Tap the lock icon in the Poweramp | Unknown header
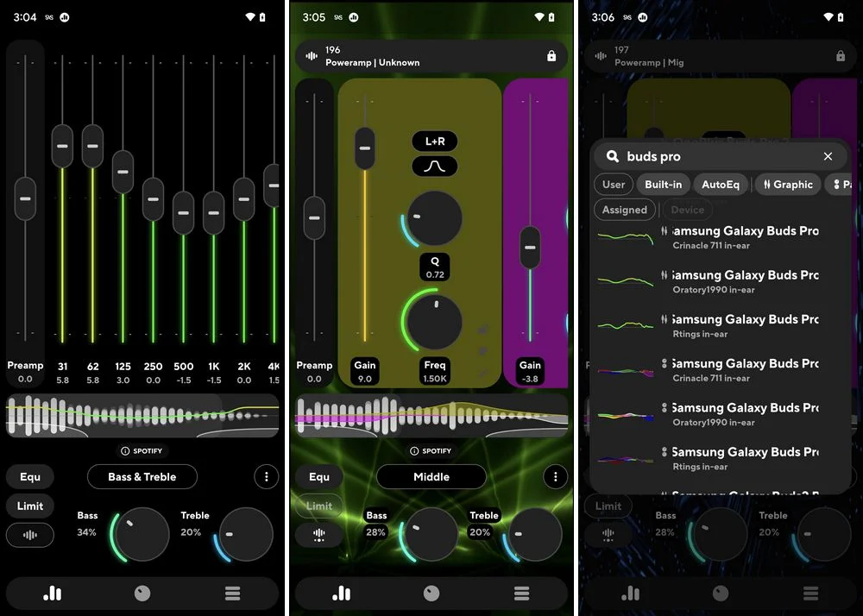This screenshot has height=616, width=863. (551, 56)
